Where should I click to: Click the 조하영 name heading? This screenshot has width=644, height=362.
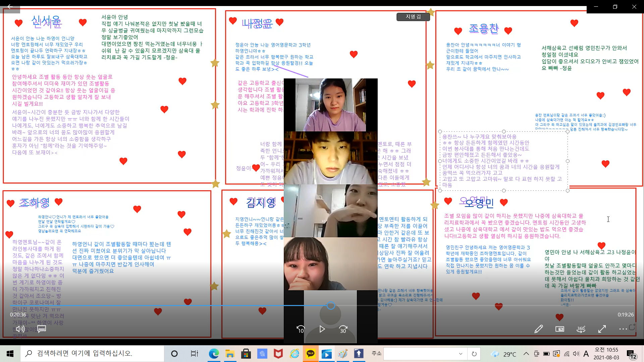tap(34, 202)
